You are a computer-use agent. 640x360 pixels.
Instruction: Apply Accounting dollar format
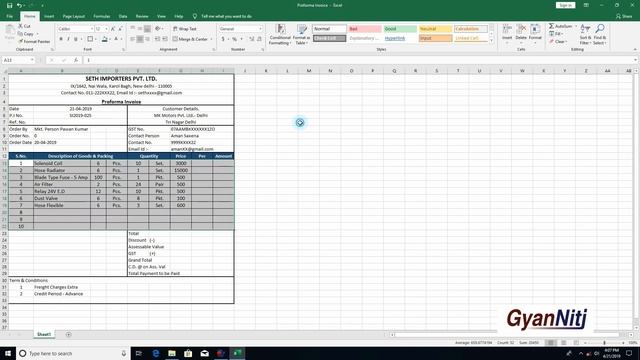coord(223,39)
